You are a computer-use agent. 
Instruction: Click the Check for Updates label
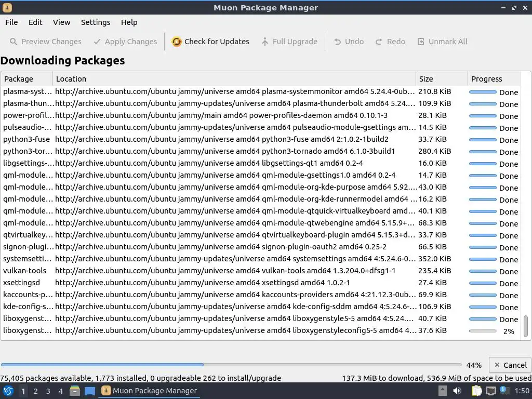click(x=217, y=42)
